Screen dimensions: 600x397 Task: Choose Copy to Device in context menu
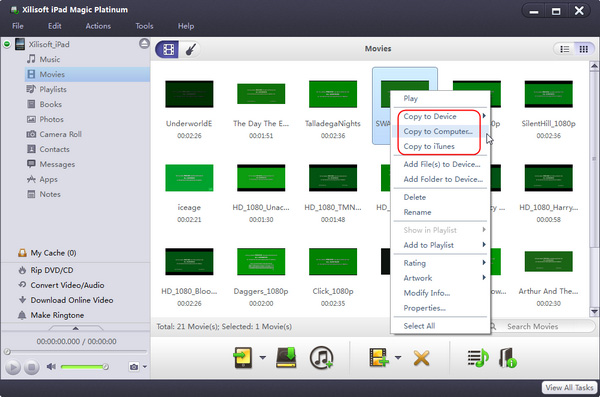pyautogui.click(x=440, y=116)
